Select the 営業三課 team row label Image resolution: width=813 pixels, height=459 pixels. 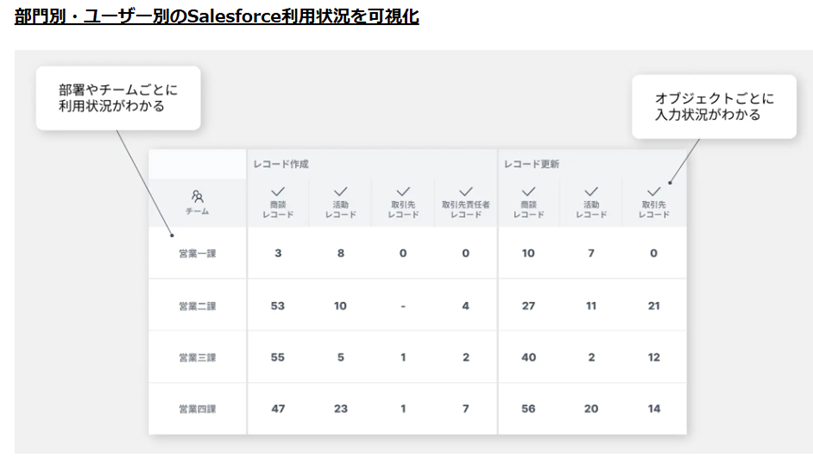197,357
